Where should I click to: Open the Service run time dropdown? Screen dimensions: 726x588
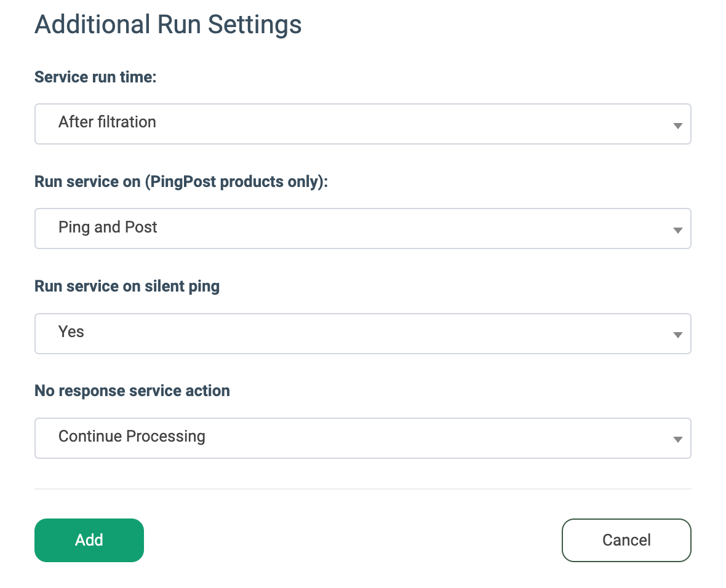coord(362,124)
